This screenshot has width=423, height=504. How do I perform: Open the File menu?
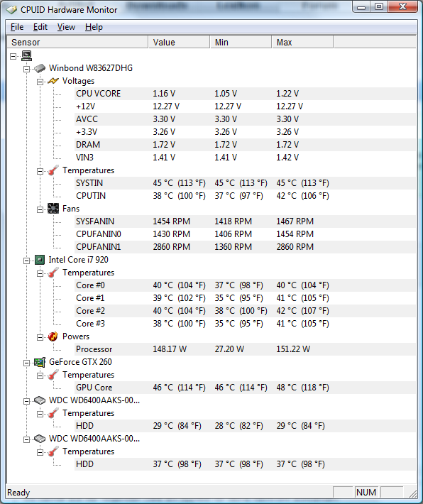[17, 27]
